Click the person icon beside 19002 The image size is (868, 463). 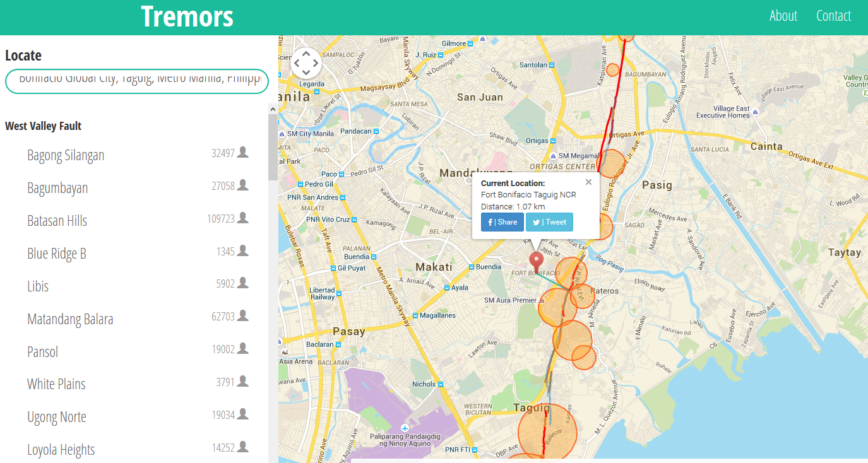coord(243,348)
